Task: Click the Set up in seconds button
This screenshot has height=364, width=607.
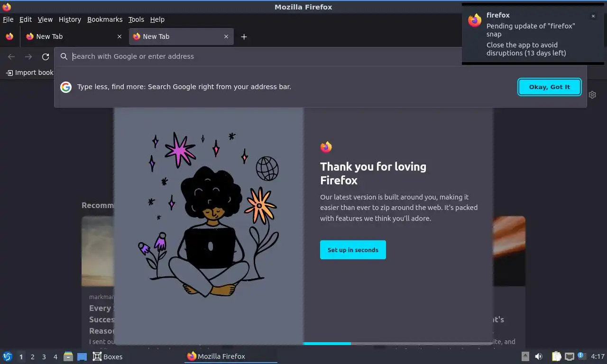Action: [x=353, y=250]
